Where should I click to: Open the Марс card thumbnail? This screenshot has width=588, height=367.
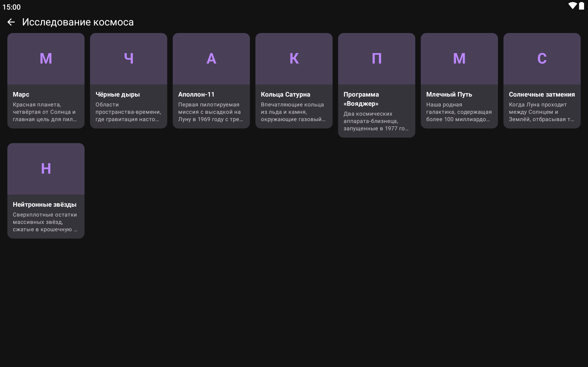(x=46, y=59)
